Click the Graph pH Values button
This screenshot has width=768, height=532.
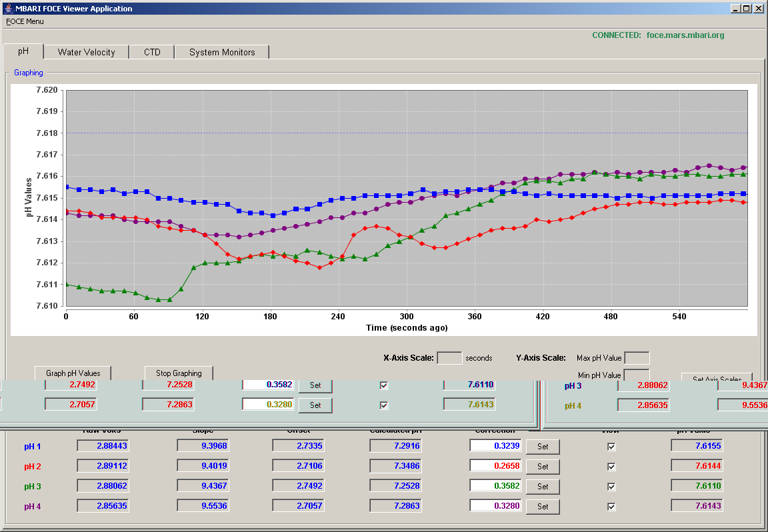click(x=73, y=373)
